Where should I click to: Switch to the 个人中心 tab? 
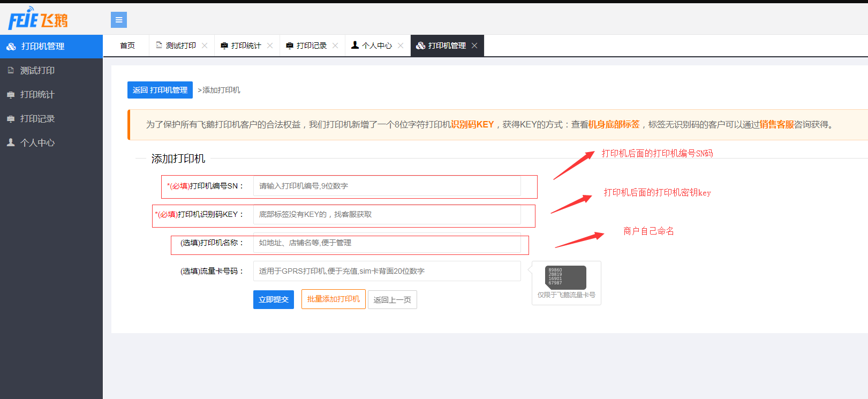(x=376, y=46)
